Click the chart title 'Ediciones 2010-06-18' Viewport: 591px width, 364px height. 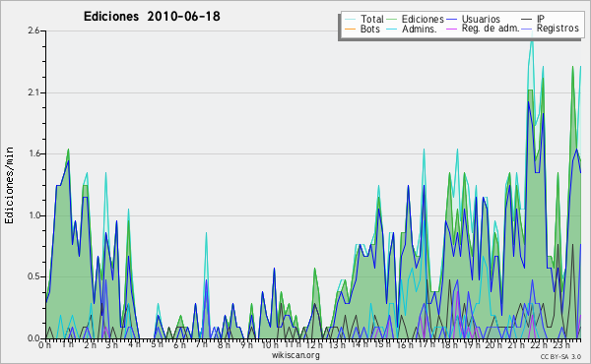click(152, 17)
